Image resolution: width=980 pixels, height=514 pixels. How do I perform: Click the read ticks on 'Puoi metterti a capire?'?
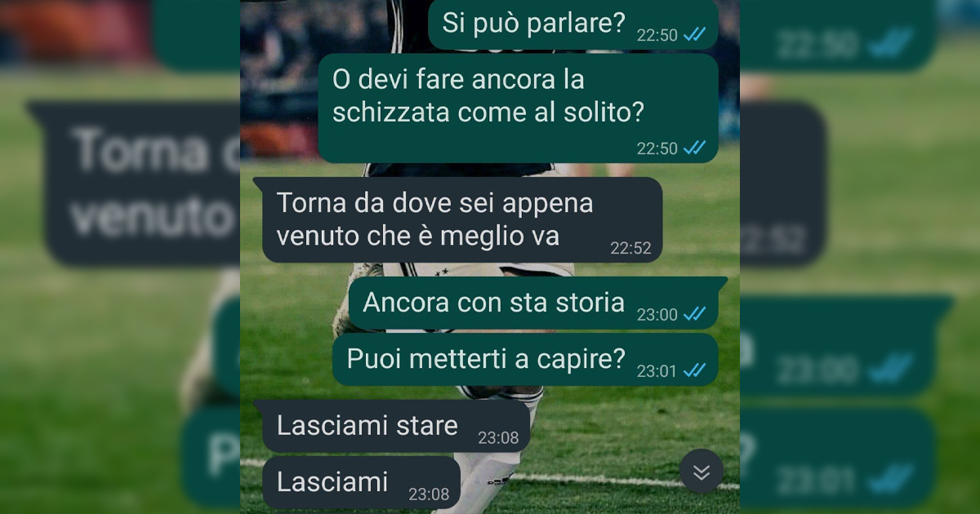(x=695, y=370)
